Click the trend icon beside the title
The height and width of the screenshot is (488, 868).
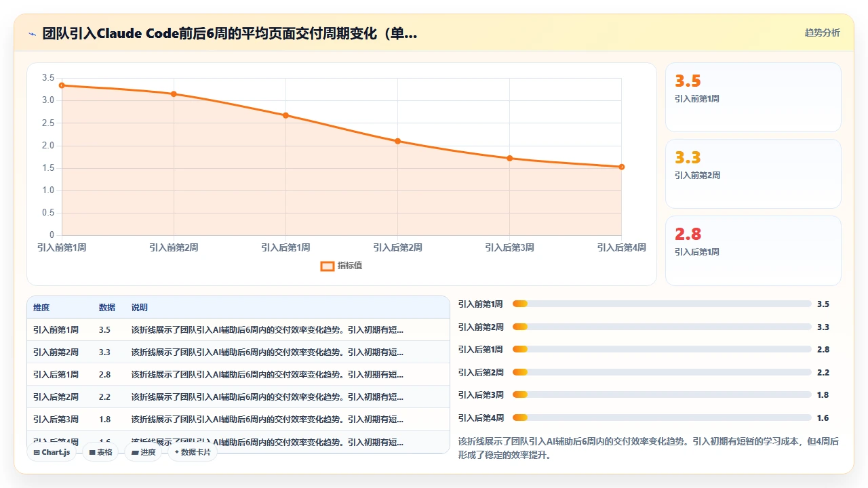click(x=32, y=34)
